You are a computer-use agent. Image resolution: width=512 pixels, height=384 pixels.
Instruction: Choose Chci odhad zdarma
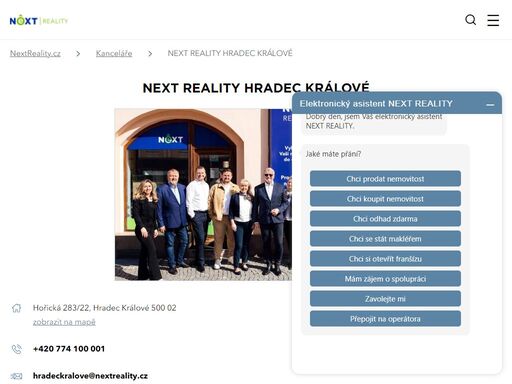[x=385, y=219]
